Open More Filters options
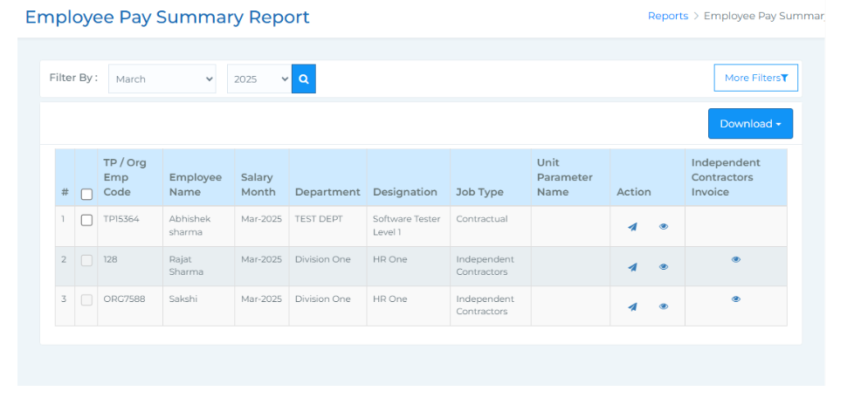This screenshot has width=868, height=405. (755, 78)
